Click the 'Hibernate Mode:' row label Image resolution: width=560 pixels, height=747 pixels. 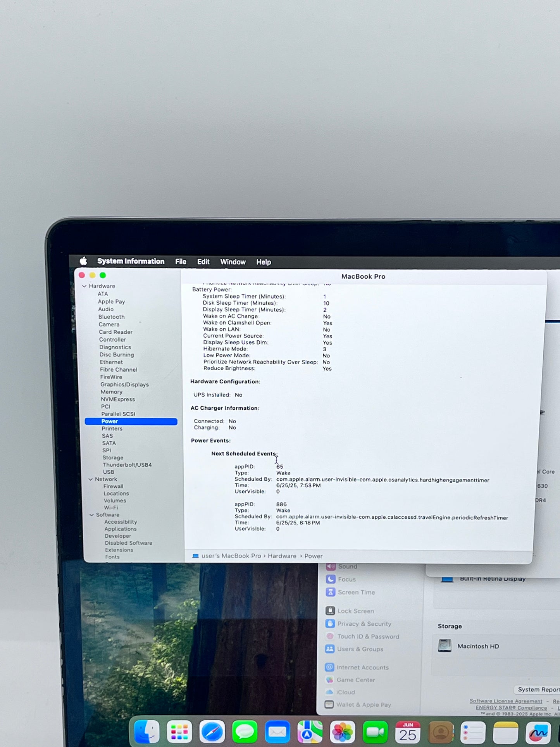[x=225, y=349]
